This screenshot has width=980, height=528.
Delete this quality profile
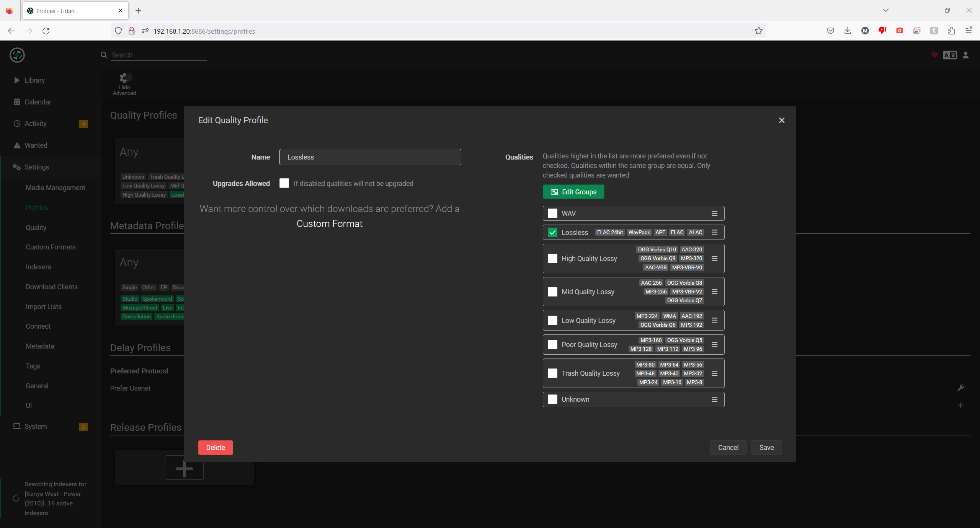[x=215, y=447]
